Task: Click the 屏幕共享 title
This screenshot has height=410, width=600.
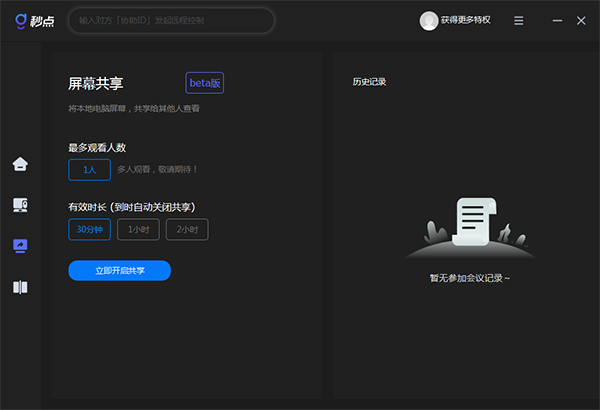Action: [96, 83]
